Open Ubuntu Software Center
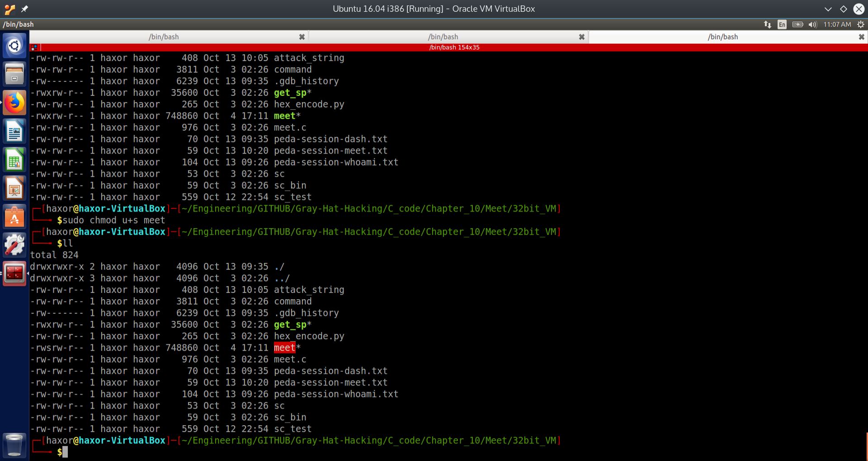Image resolution: width=868 pixels, height=461 pixels. (x=14, y=217)
